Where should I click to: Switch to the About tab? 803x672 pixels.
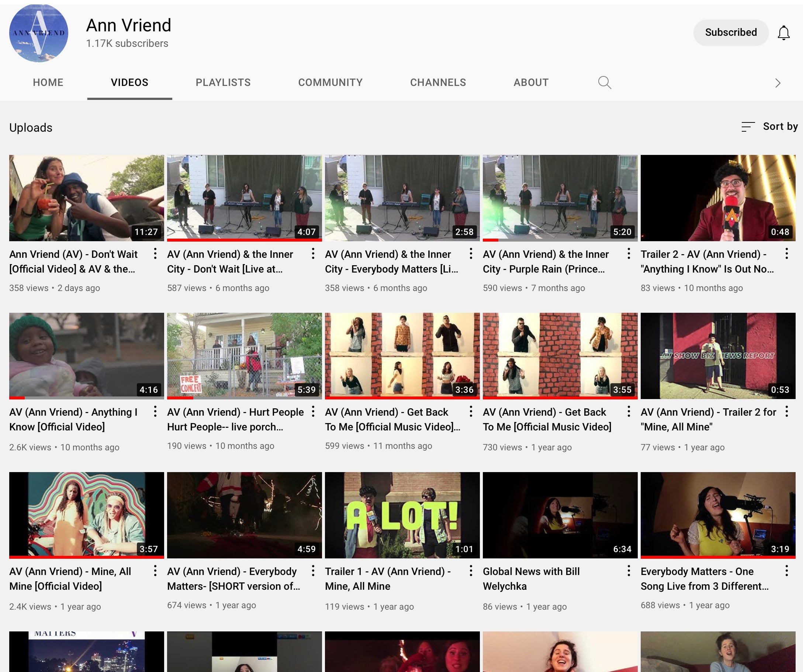pyautogui.click(x=531, y=83)
